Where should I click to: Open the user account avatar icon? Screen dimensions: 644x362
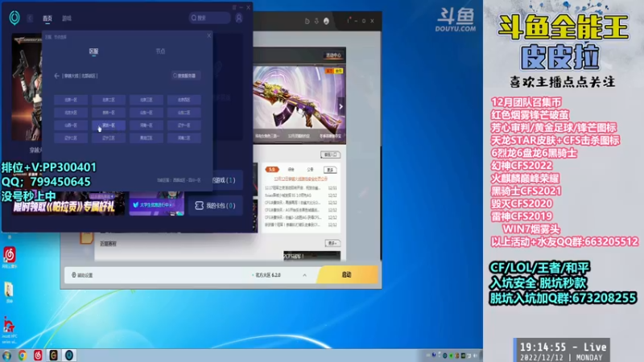tap(239, 18)
